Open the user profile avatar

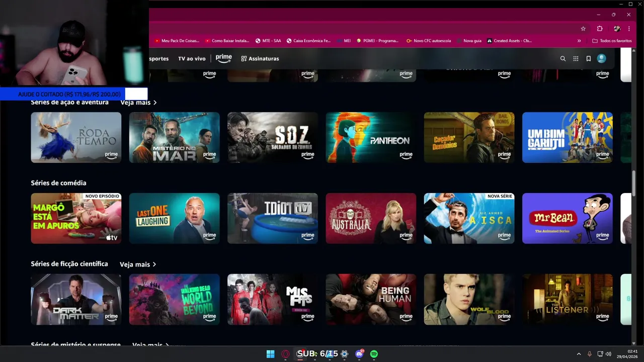pos(601,59)
